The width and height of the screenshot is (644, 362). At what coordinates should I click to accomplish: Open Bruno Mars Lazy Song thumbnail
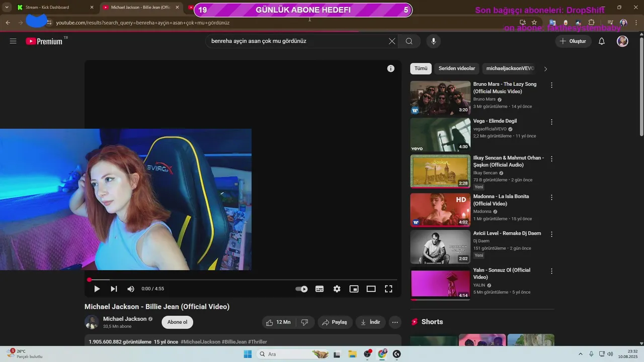pyautogui.click(x=440, y=98)
